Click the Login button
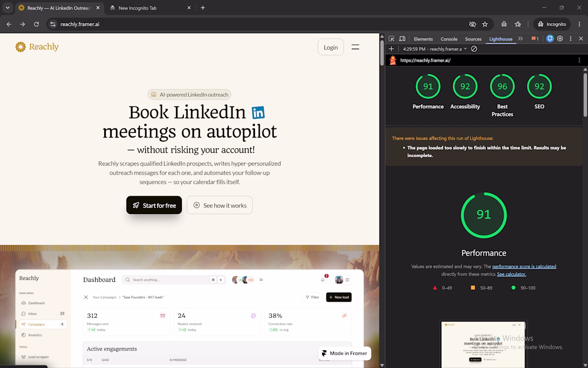Screen dimensions: 588x368 click(330, 47)
